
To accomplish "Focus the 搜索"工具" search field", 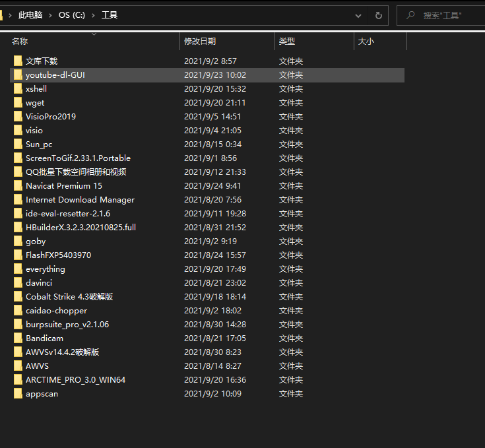I will pyautogui.click(x=442, y=15).
